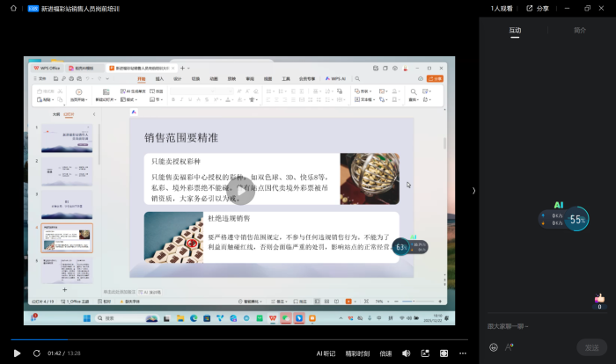
Task: Click the floating AI 55% performance widget
Action: (x=563, y=218)
